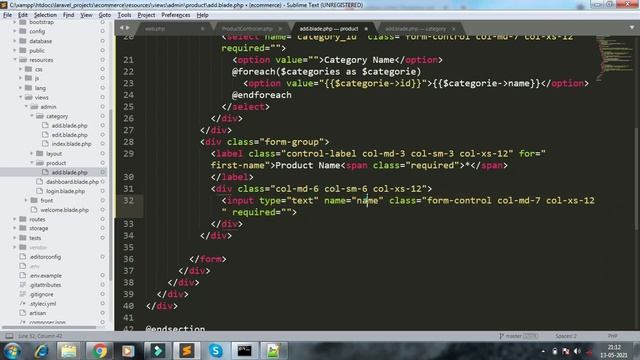This screenshot has height=360, width=640.
Task: Open the Windows Start menu
Action: tap(12, 351)
